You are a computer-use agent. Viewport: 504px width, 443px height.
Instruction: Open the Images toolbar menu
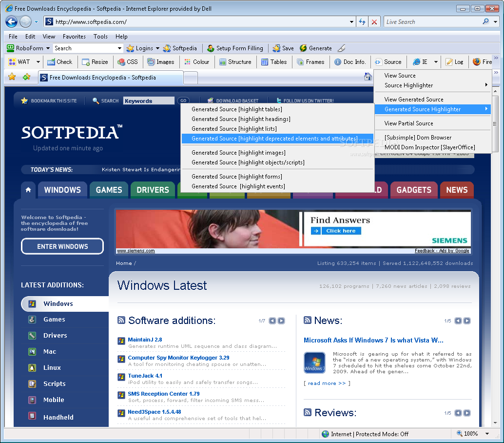(161, 62)
